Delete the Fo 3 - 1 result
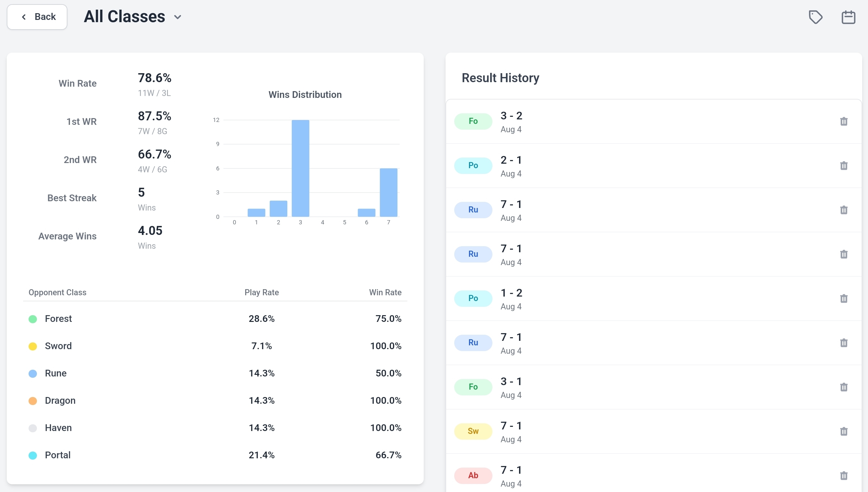 844,387
